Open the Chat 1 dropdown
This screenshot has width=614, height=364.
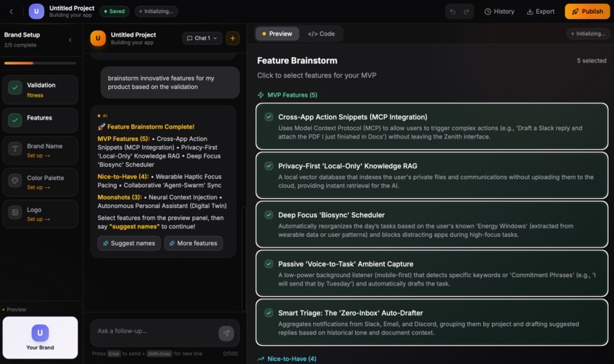tap(202, 38)
